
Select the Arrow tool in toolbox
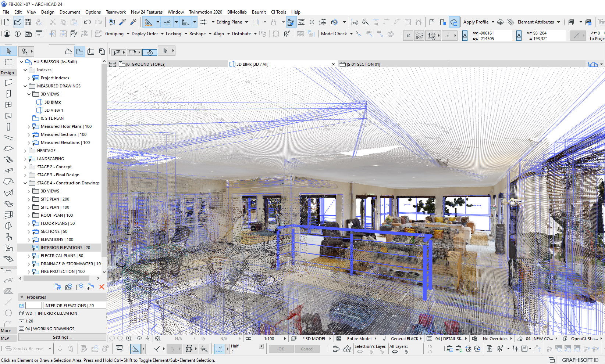coord(9,51)
